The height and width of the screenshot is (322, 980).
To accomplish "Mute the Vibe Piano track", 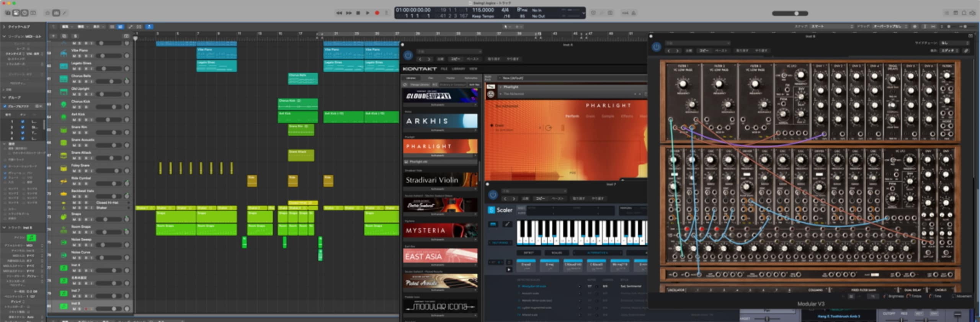I will point(74,56).
